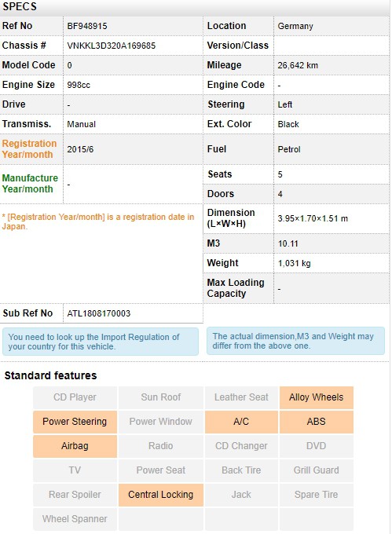Click the Import Regulation notice box
392x534 pixels.
tap(101, 342)
